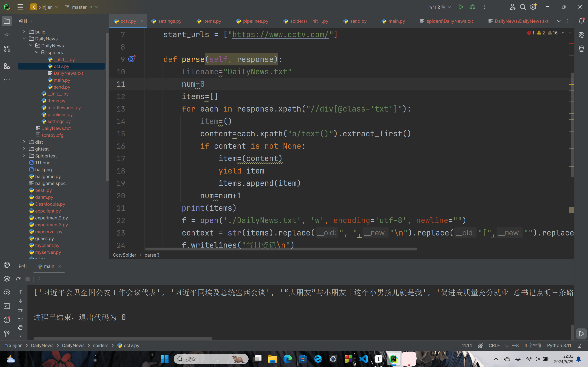Open xinjian project dropdown
The width and height of the screenshot is (588, 367).
[44, 7]
